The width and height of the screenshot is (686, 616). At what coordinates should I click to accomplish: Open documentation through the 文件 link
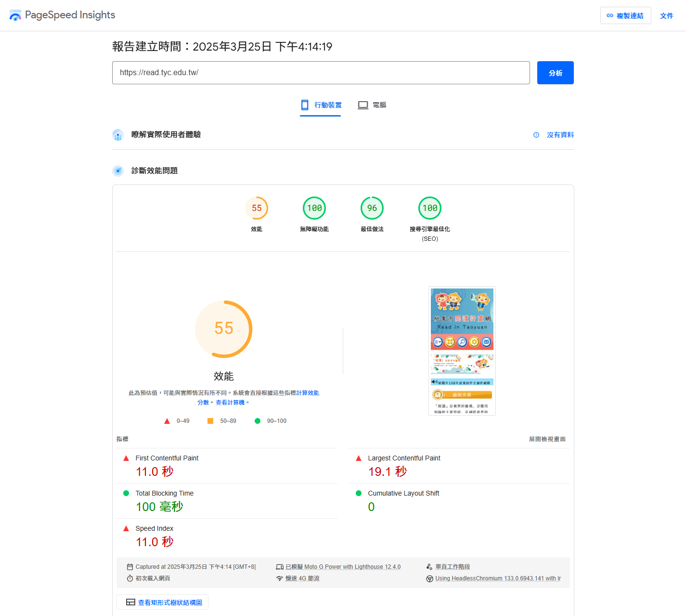[667, 15]
